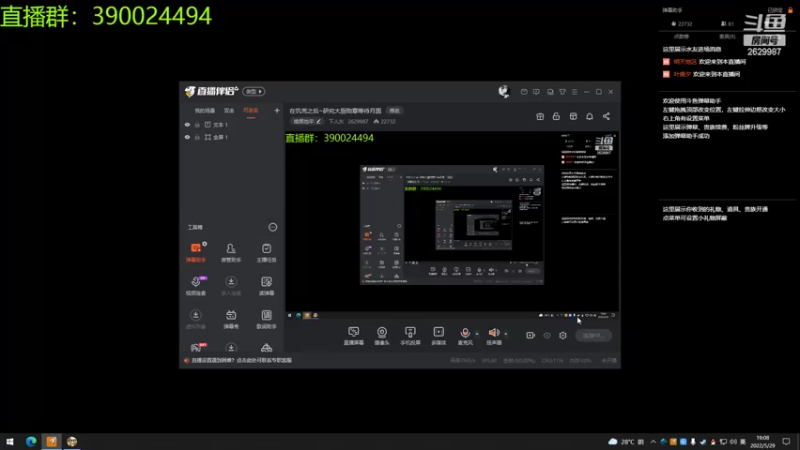Add 多媒体 multimedia source
The width and height of the screenshot is (800, 450).
tap(438, 336)
